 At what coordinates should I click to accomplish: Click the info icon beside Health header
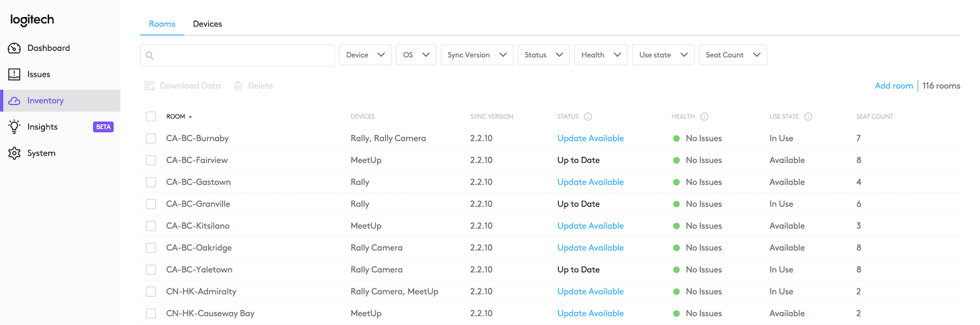pos(704,117)
